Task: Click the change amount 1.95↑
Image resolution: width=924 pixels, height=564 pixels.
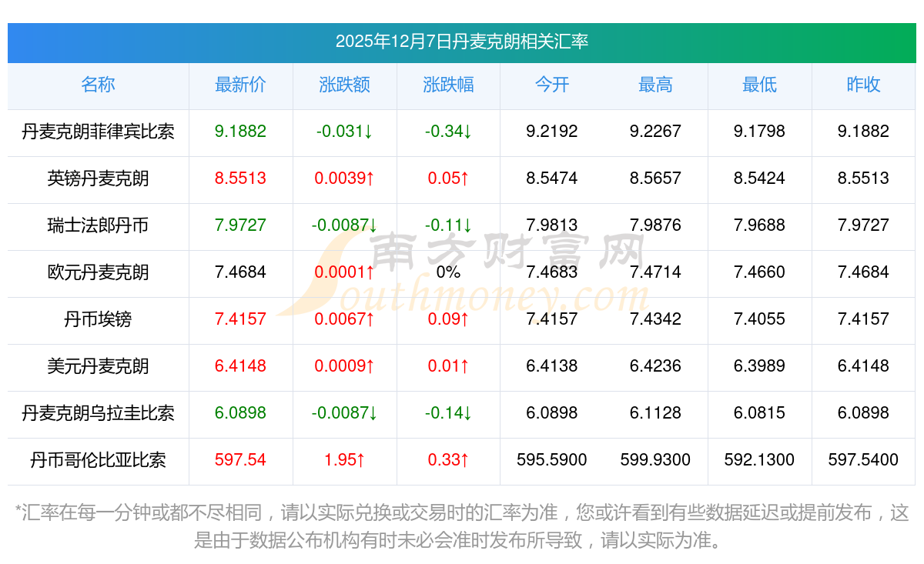Action: [x=344, y=460]
